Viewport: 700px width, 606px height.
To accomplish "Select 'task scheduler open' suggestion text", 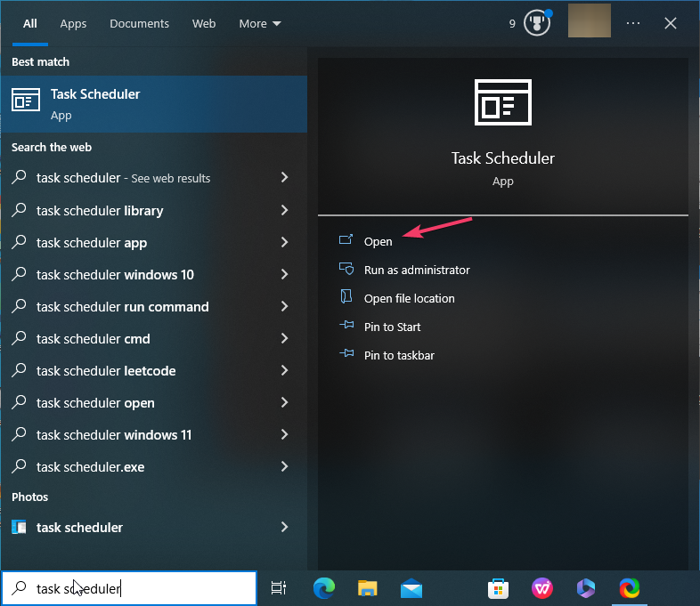I will click(95, 403).
